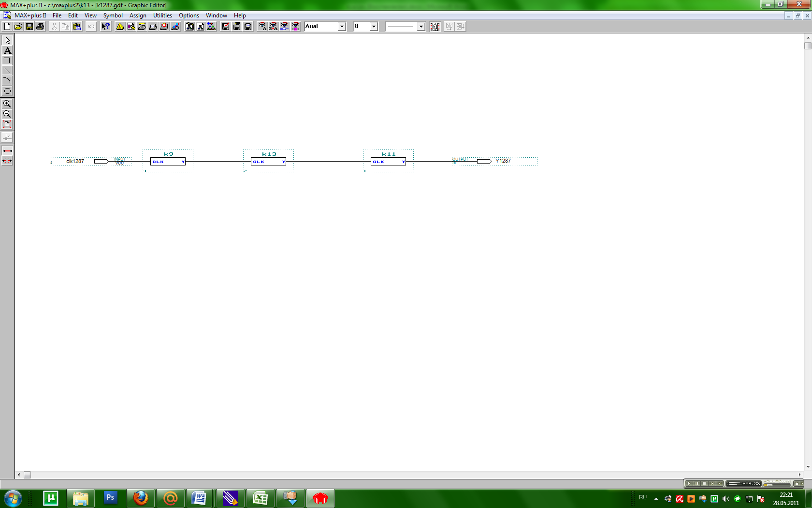
Task: Click the media player play button
Action: (x=689, y=483)
